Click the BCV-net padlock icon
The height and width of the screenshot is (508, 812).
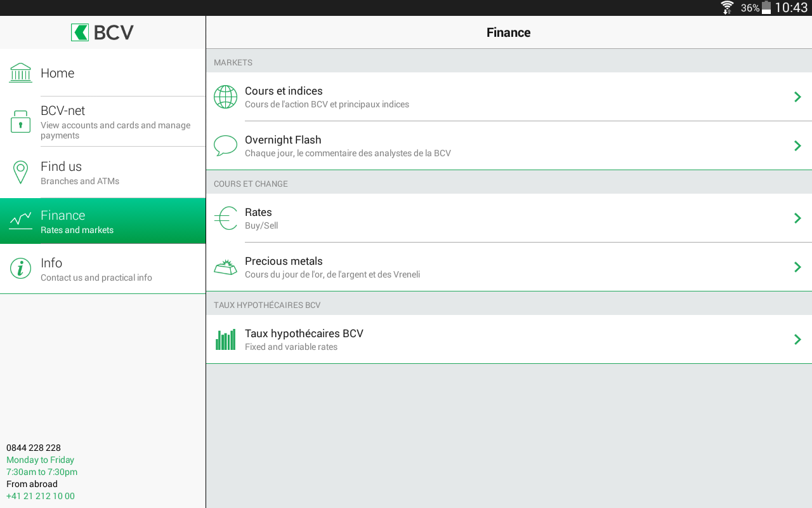click(x=20, y=121)
